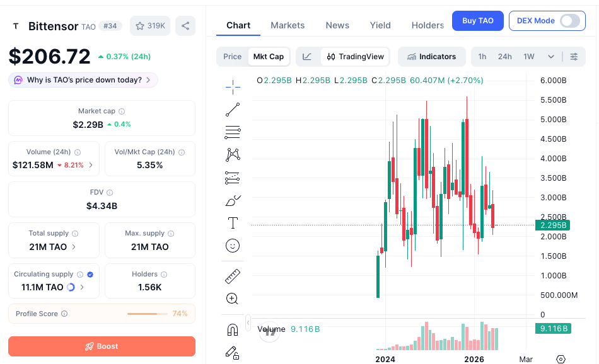Expand the time interval dropdown chevron
The height and width of the screenshot is (364, 599).
(551, 57)
